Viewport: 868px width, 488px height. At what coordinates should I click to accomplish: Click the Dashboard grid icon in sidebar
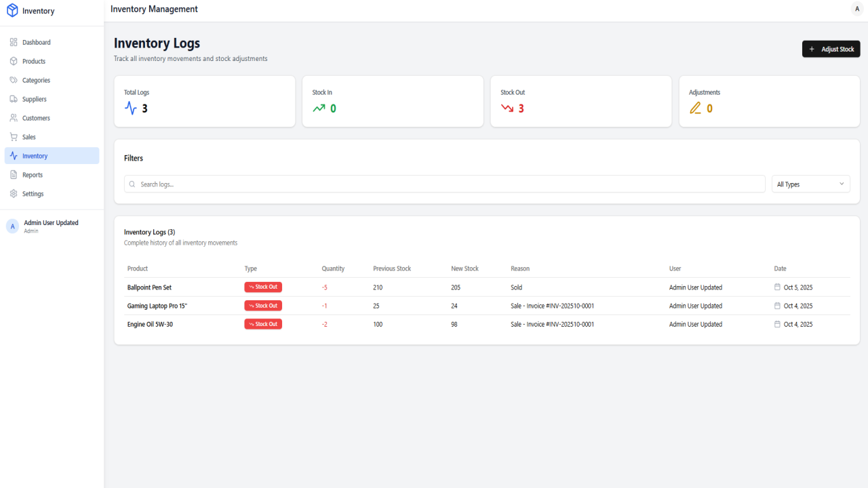click(14, 42)
